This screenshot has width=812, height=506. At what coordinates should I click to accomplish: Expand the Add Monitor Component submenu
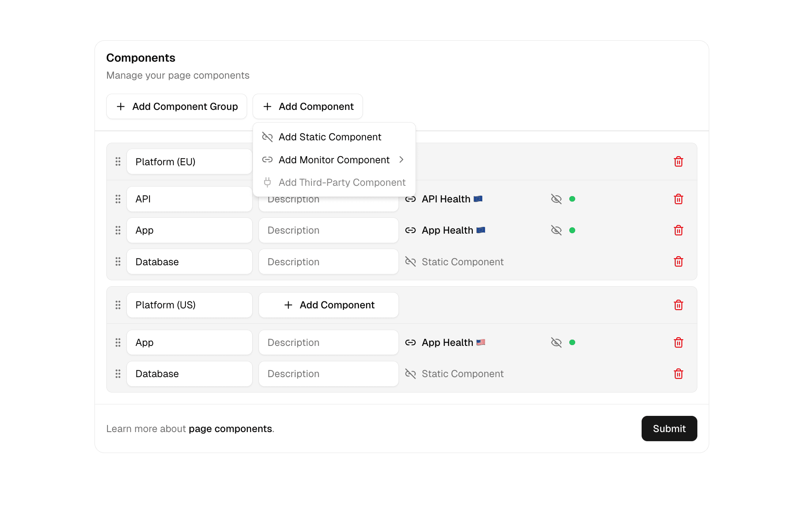click(x=402, y=160)
